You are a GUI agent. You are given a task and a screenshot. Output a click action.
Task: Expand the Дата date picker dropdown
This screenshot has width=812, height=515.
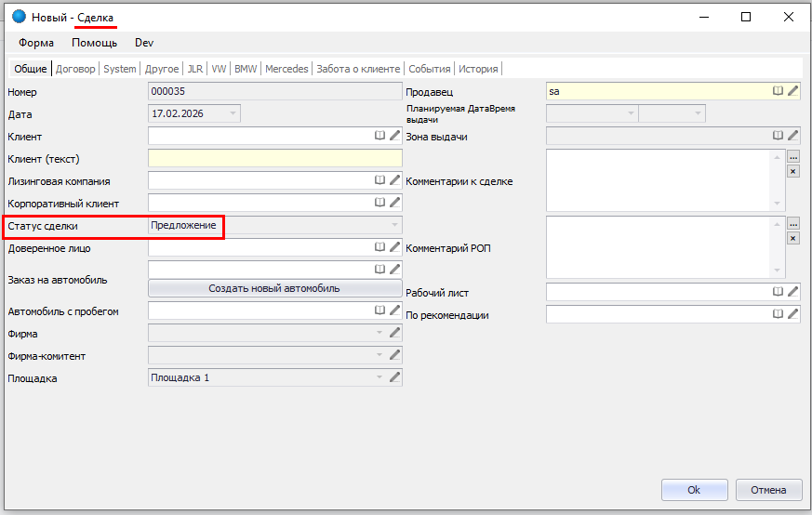pyautogui.click(x=232, y=113)
